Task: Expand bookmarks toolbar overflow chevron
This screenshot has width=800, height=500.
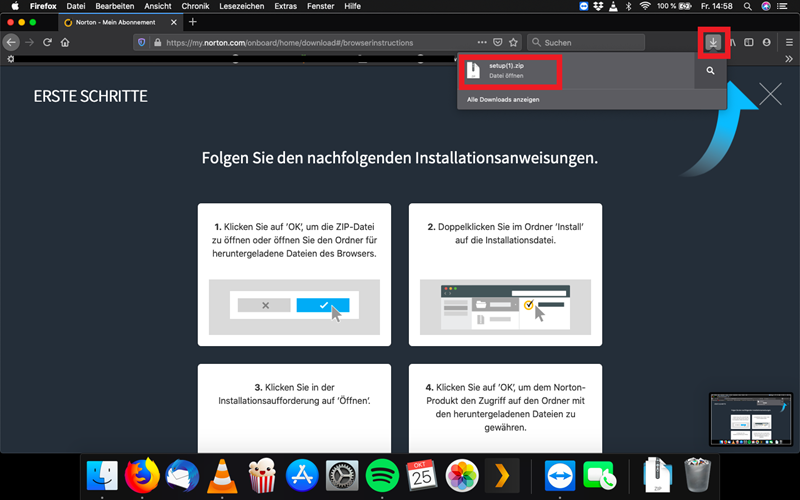Action: (789, 59)
